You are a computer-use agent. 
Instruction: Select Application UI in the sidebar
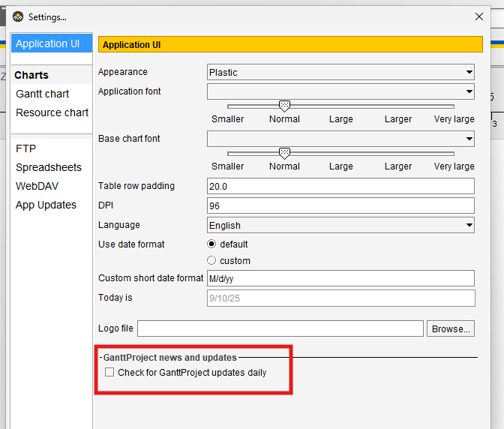tap(52, 43)
